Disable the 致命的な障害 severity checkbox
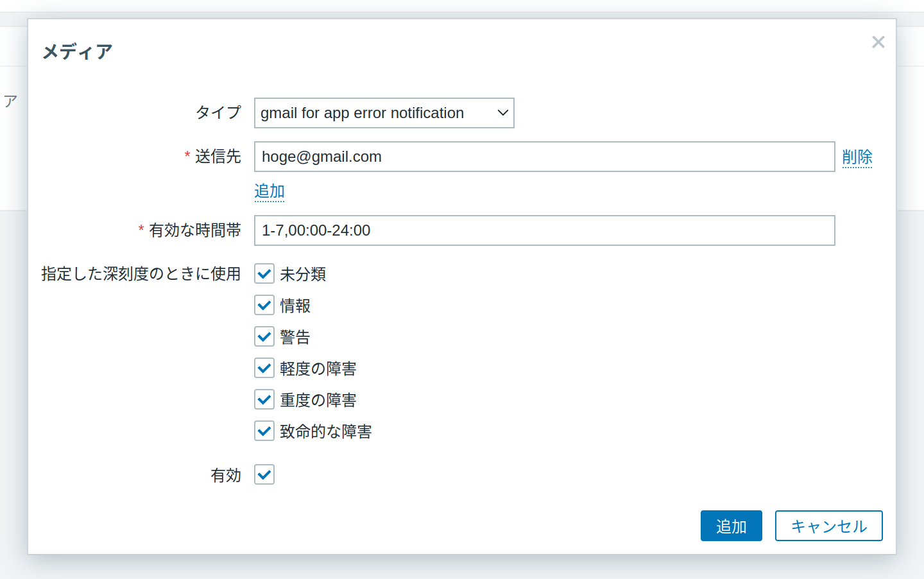This screenshot has height=579, width=924. coord(264,431)
